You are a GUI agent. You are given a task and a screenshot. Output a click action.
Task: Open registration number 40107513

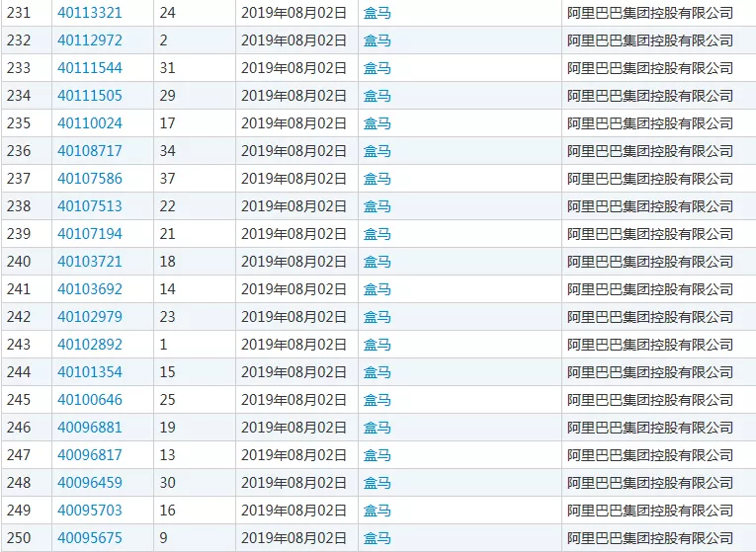90,206
